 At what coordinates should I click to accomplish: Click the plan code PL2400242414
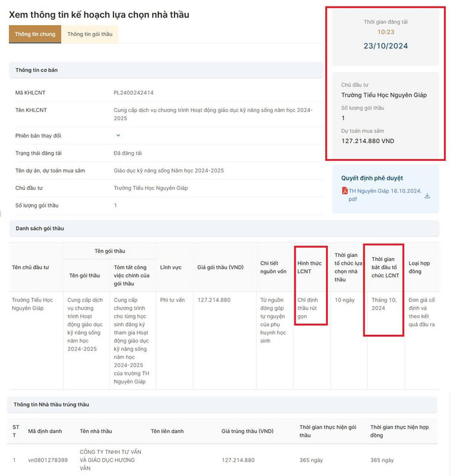click(x=133, y=93)
